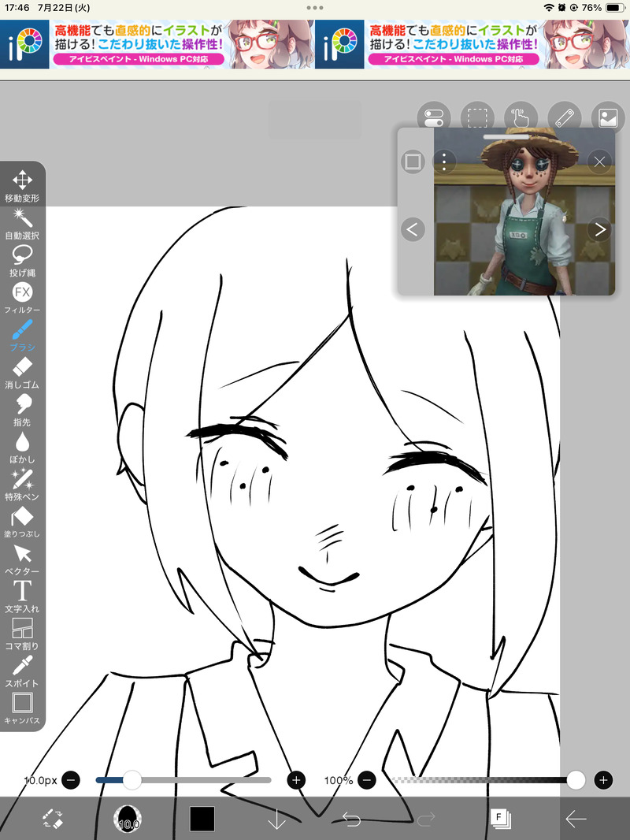Viewport: 630px width, 840px height.
Task: Select the Eraser (消しゴム) tool
Action: point(22,373)
